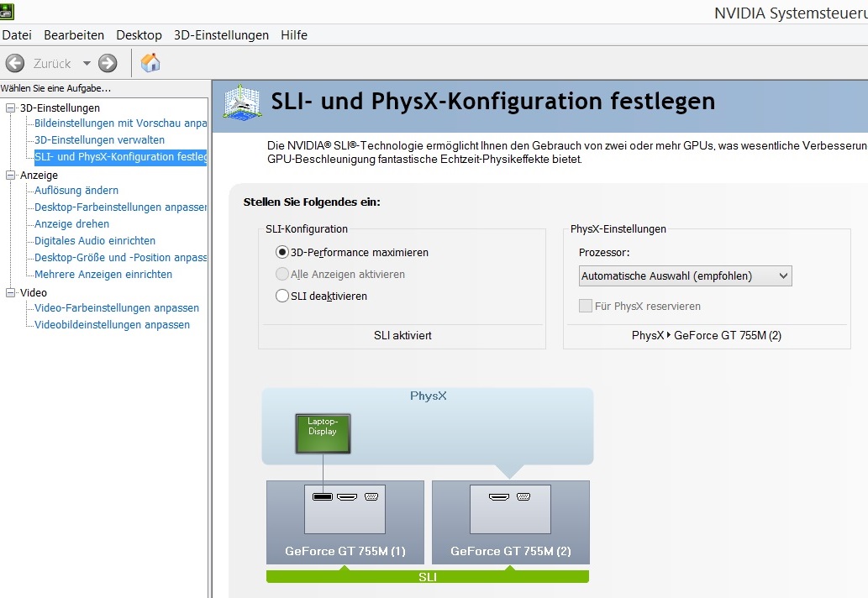
Task: Collapse the 3D-Einstellungen tree node
Action: pyautogui.click(x=11, y=108)
